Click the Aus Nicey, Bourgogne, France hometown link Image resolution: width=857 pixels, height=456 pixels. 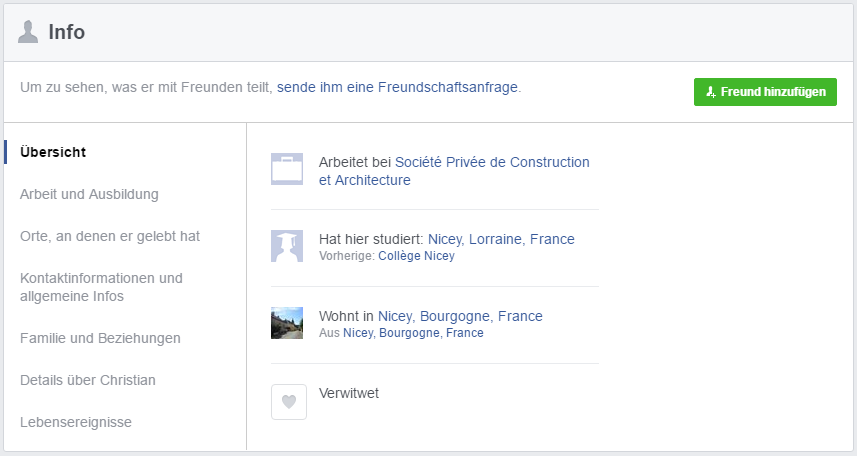[413, 333]
